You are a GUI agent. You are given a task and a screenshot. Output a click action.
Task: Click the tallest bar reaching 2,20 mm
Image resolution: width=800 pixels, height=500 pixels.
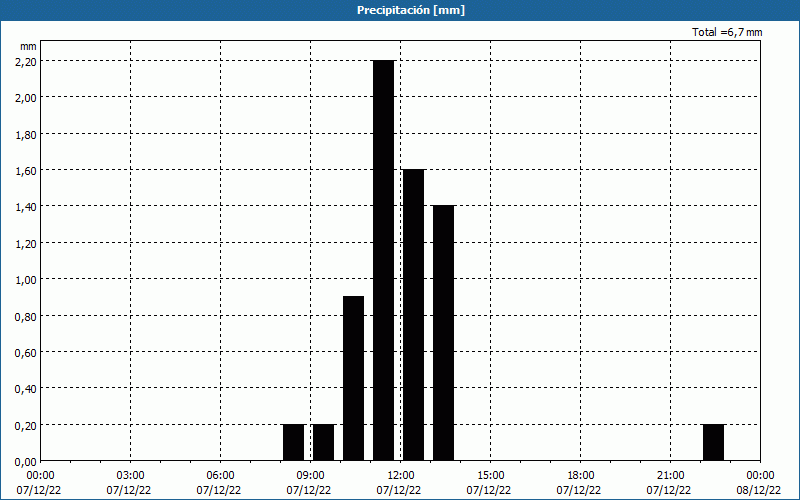click(384, 260)
